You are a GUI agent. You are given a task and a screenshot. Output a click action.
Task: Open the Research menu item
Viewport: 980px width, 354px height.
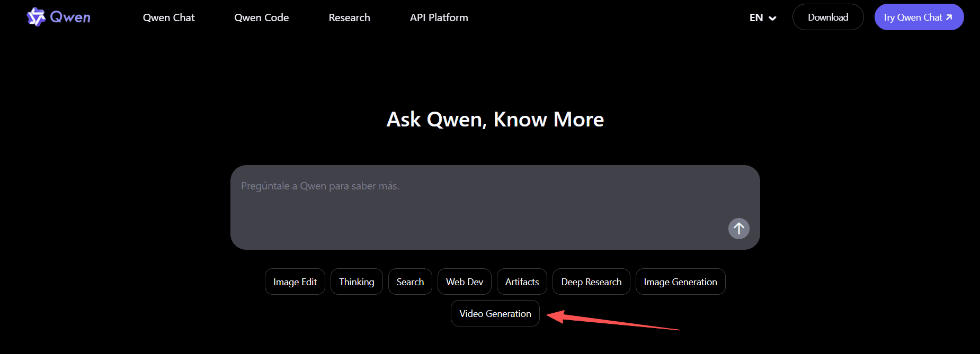[349, 17]
